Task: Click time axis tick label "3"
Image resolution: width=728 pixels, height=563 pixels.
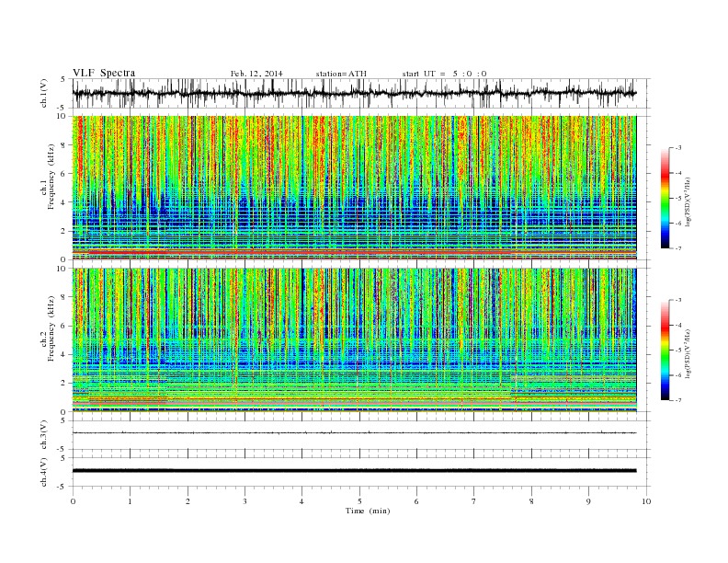Action: pyautogui.click(x=245, y=501)
